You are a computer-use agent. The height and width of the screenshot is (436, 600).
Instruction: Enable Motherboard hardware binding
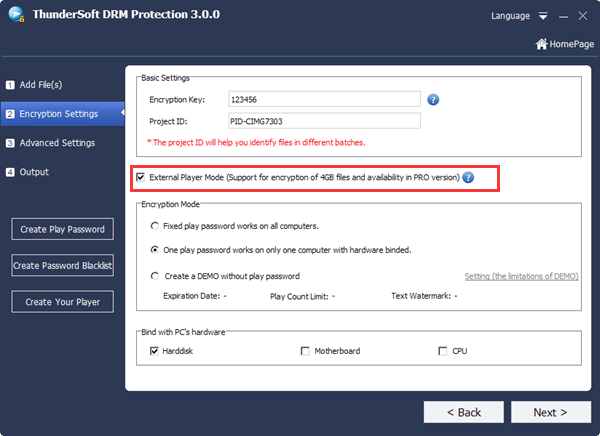(x=305, y=351)
